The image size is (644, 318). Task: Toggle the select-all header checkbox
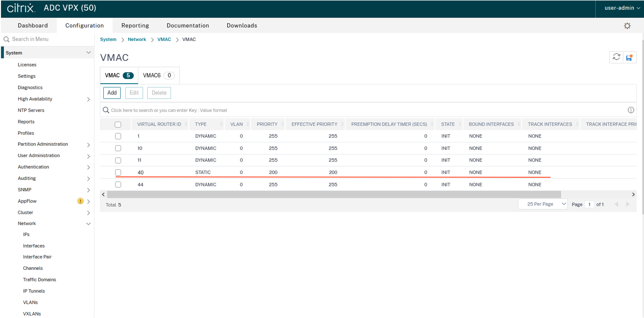point(118,124)
